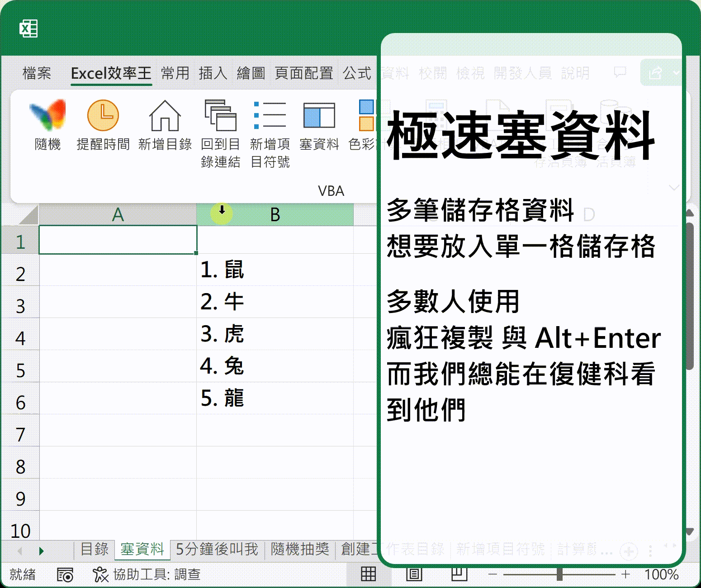Click the 回到目錄連結 icon
The width and height of the screenshot is (701, 588).
coord(220,116)
